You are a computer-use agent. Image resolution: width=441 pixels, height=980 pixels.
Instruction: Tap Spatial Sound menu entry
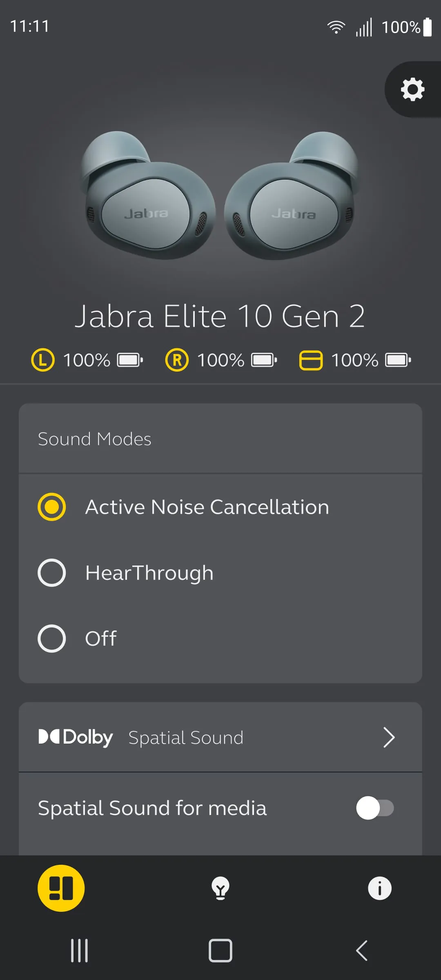pos(185,737)
